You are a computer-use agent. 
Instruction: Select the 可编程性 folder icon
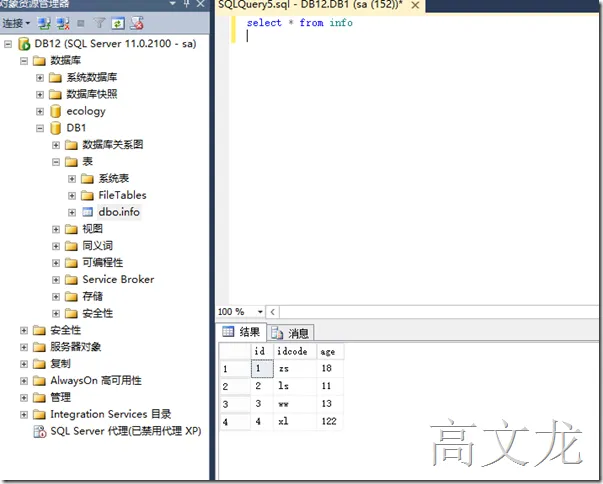coord(71,263)
